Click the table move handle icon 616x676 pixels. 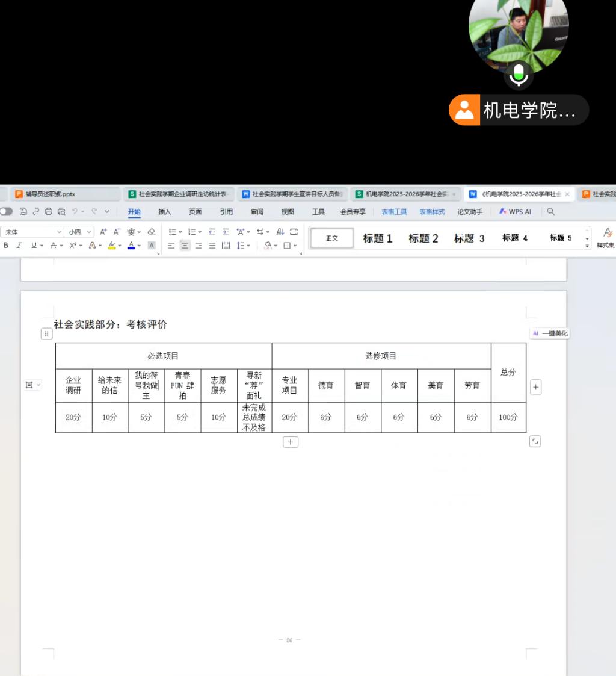coord(46,333)
